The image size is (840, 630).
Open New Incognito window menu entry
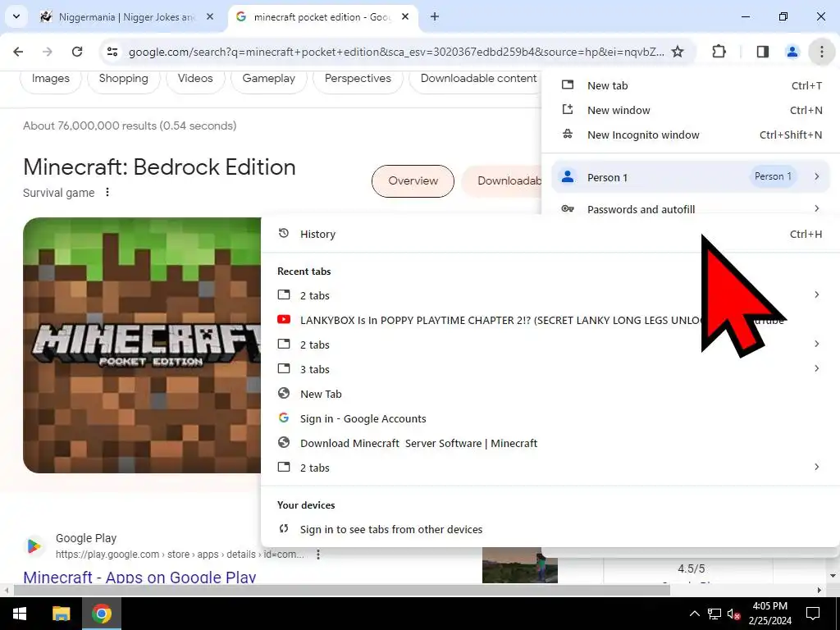691,135
